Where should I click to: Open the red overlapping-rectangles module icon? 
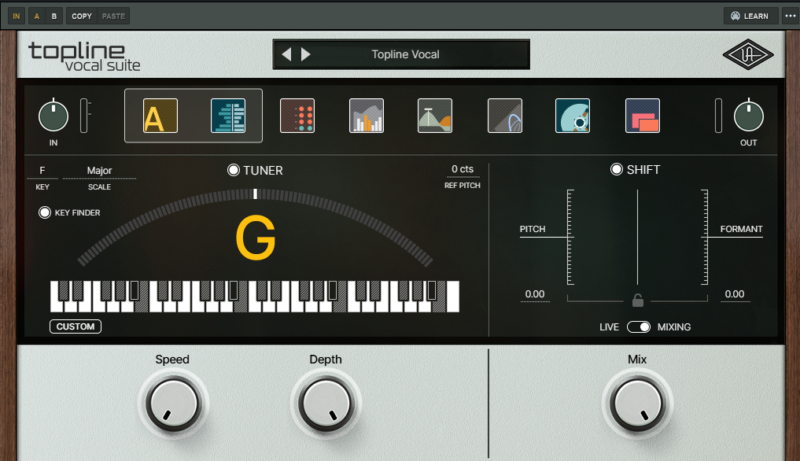(642, 116)
